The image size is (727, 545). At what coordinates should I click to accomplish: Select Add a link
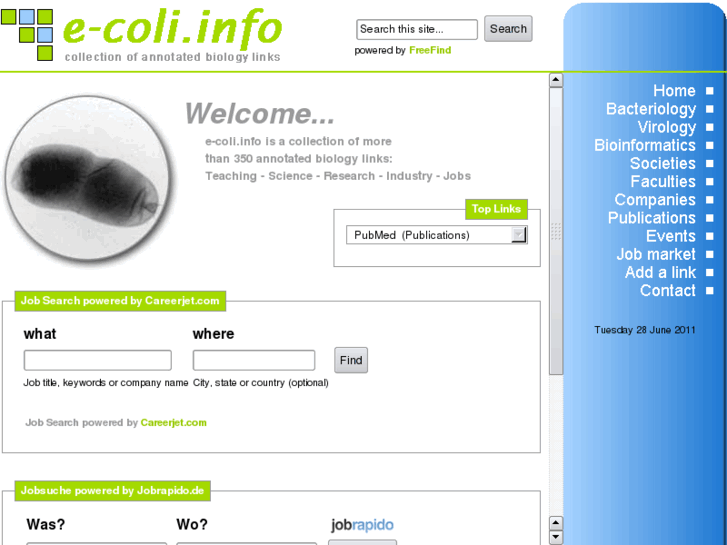[x=660, y=272]
